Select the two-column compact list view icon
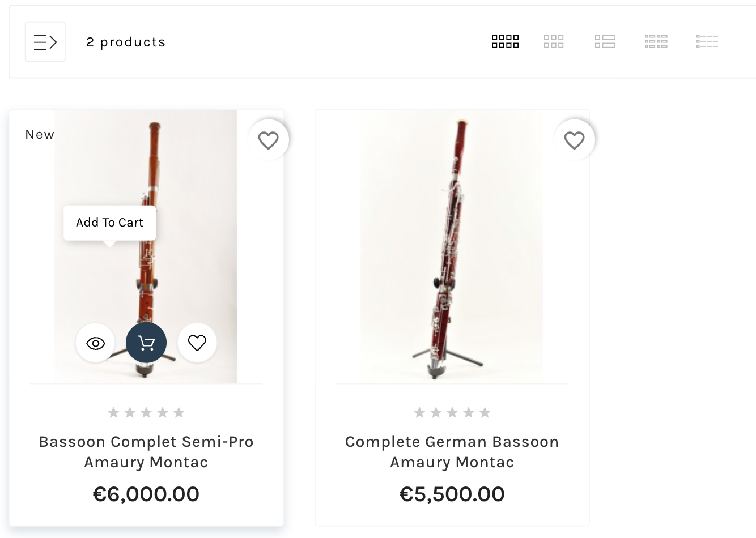 (656, 41)
